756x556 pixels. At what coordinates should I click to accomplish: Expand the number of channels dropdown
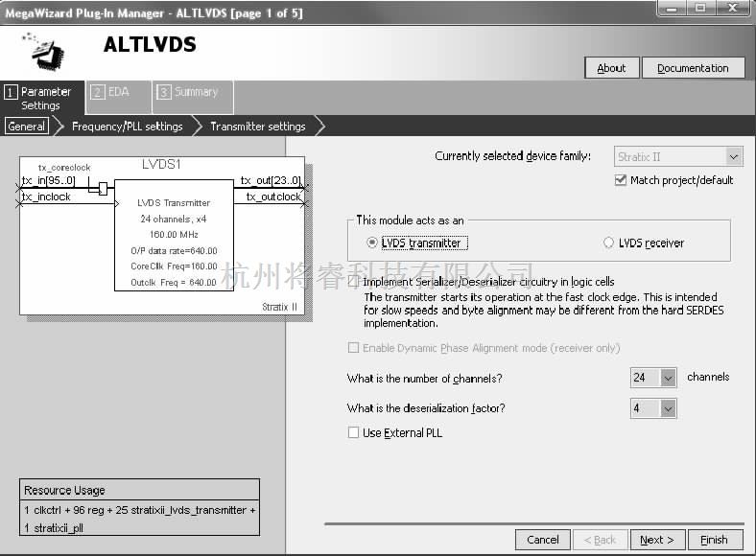click(x=668, y=379)
